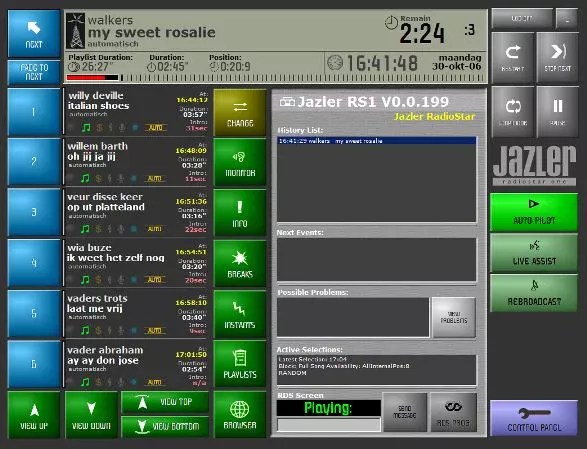The height and width of the screenshot is (449, 587).
Task: Click the Next Events list box
Action: click(x=377, y=260)
